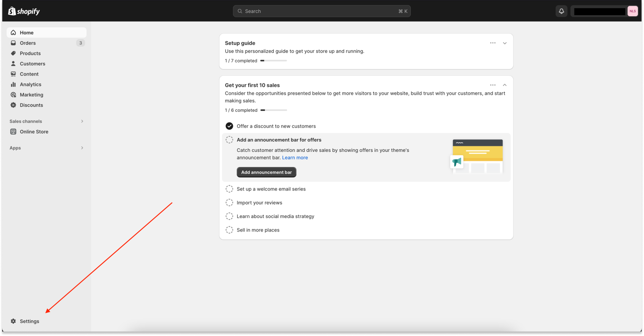Click the Online Store sales channel icon
This screenshot has height=336, width=644.
[13, 131]
